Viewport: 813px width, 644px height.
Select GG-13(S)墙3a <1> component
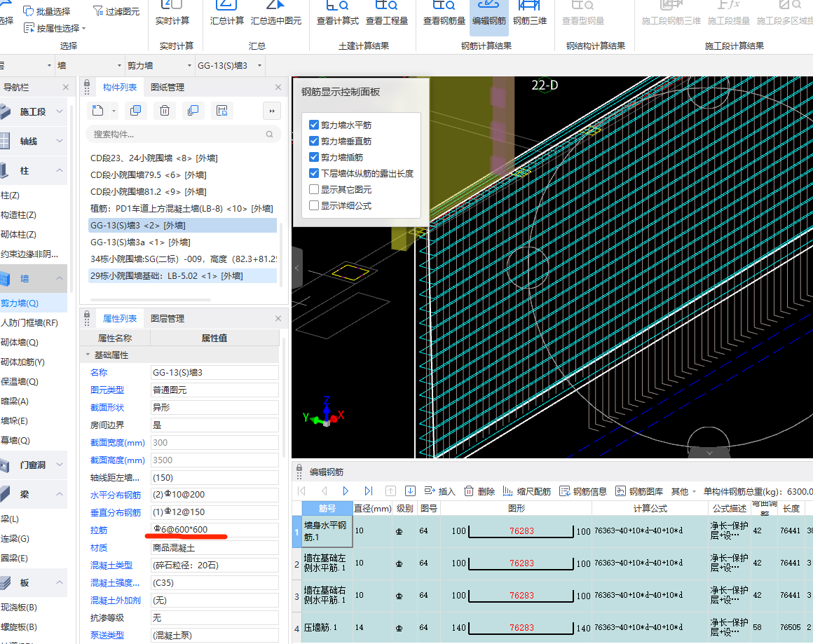click(x=182, y=242)
